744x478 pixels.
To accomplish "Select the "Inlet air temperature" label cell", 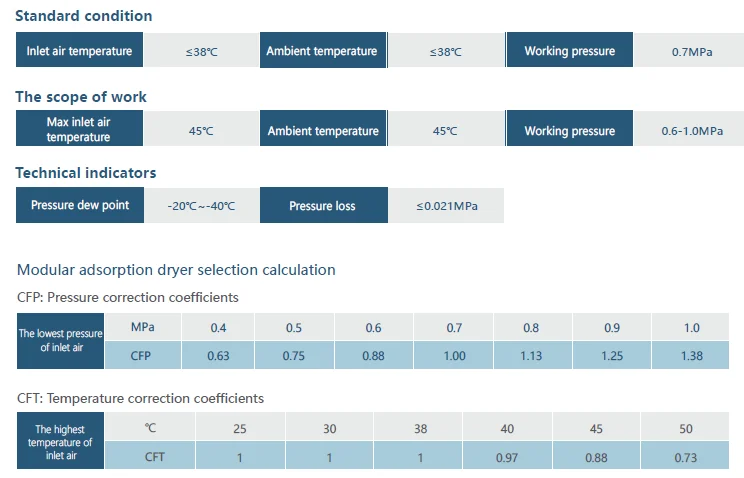I will [81, 51].
